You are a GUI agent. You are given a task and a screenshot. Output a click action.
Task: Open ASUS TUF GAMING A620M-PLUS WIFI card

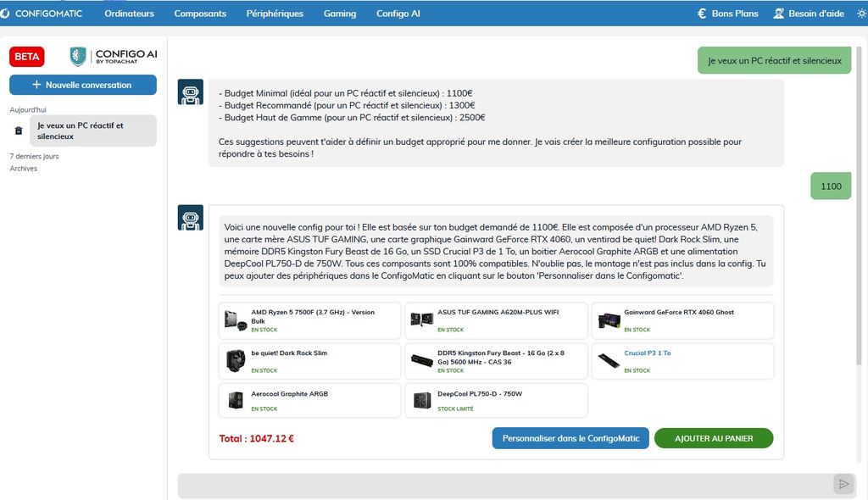tap(496, 320)
